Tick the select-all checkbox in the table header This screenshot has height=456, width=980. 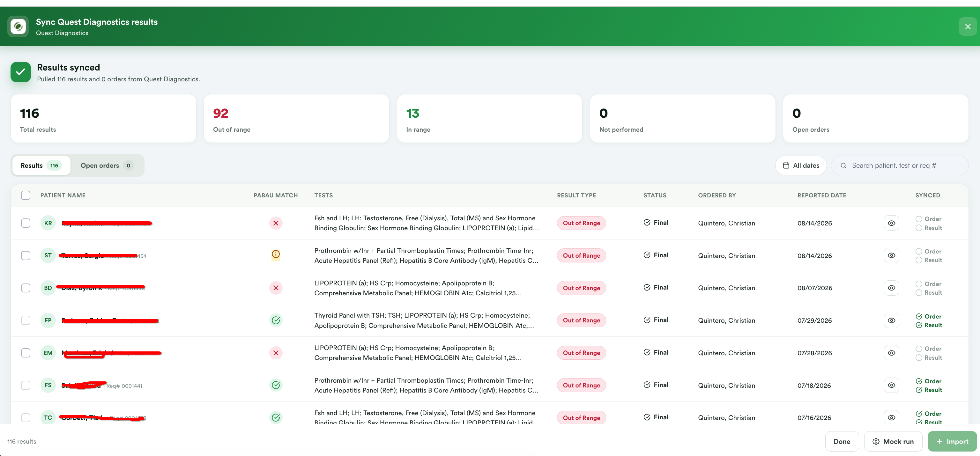(x=26, y=195)
